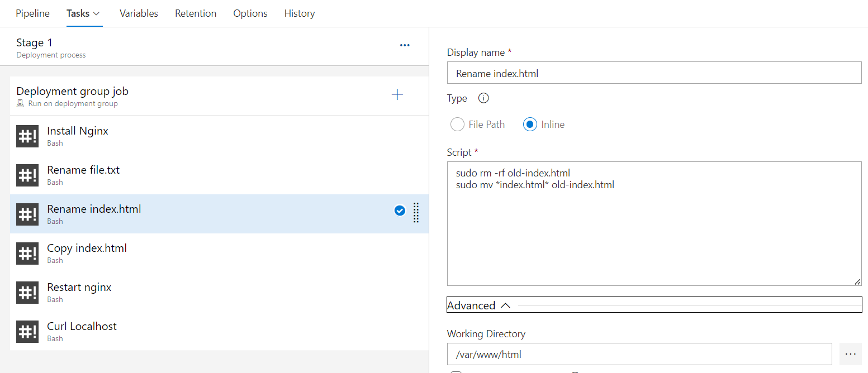Screen dimensions: 868x373
Task: Click the blue checkmark on selected task
Action: coord(400,211)
